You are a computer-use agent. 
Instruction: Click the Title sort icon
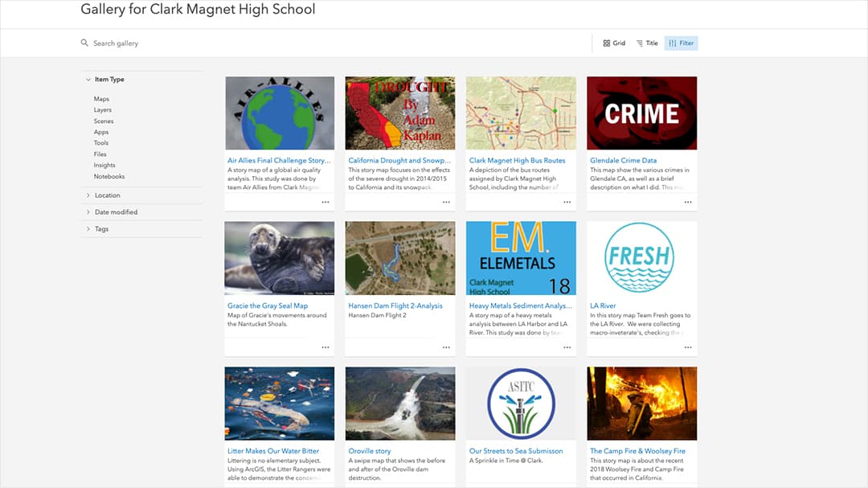[648, 43]
